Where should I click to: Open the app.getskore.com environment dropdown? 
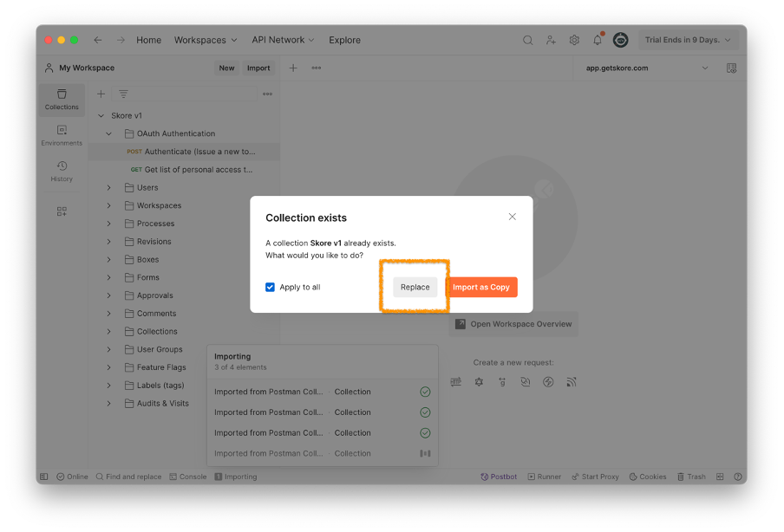coord(647,68)
